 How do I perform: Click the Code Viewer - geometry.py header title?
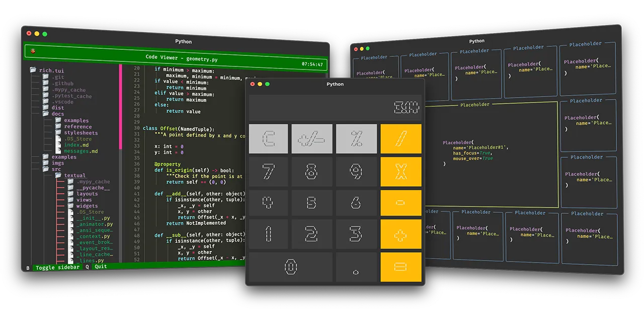tap(181, 59)
